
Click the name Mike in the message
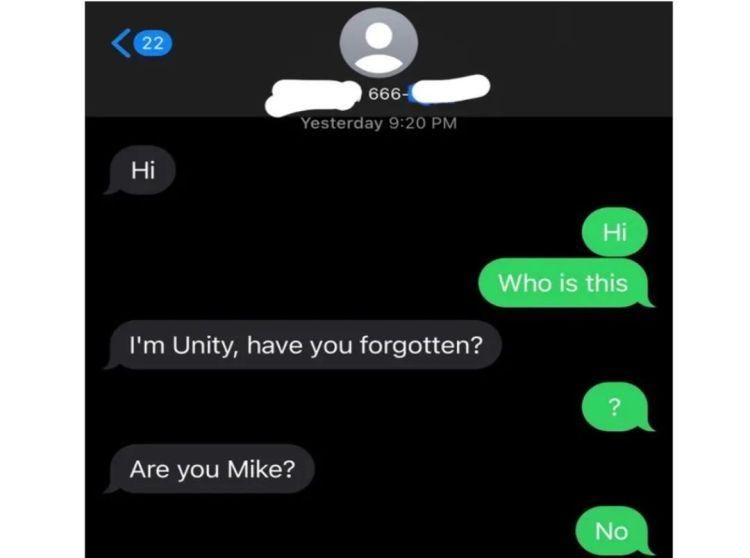point(261,469)
